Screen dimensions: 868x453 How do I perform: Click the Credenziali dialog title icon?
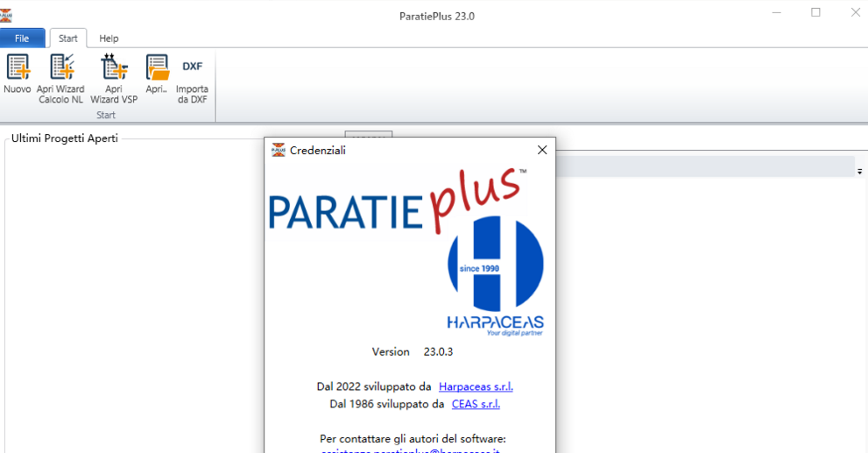pos(279,150)
